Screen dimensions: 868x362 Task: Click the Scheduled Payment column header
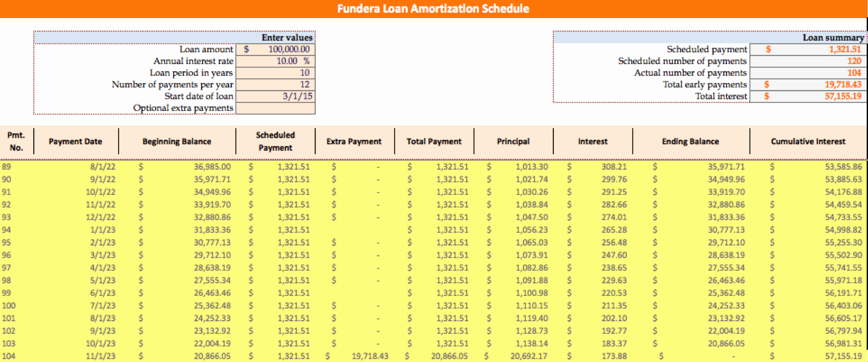[275, 142]
